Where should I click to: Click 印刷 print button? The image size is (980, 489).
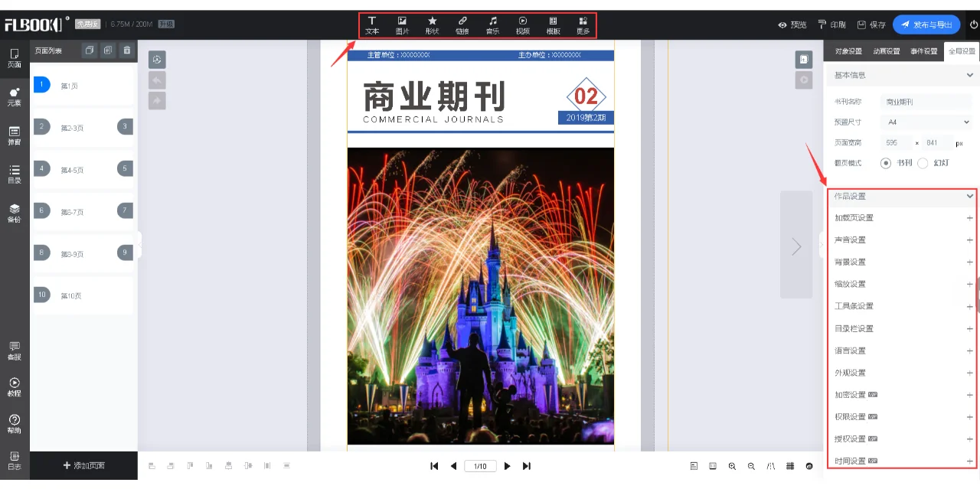(831, 24)
